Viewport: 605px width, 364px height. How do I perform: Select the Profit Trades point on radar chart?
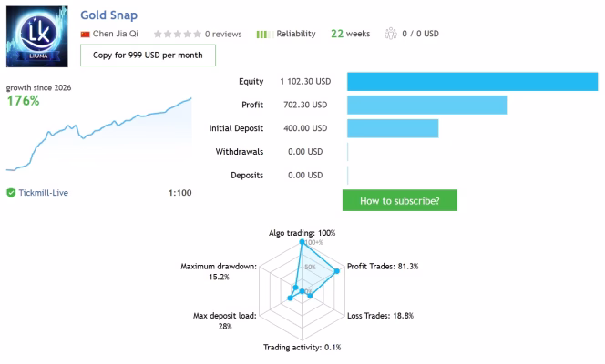(x=337, y=271)
